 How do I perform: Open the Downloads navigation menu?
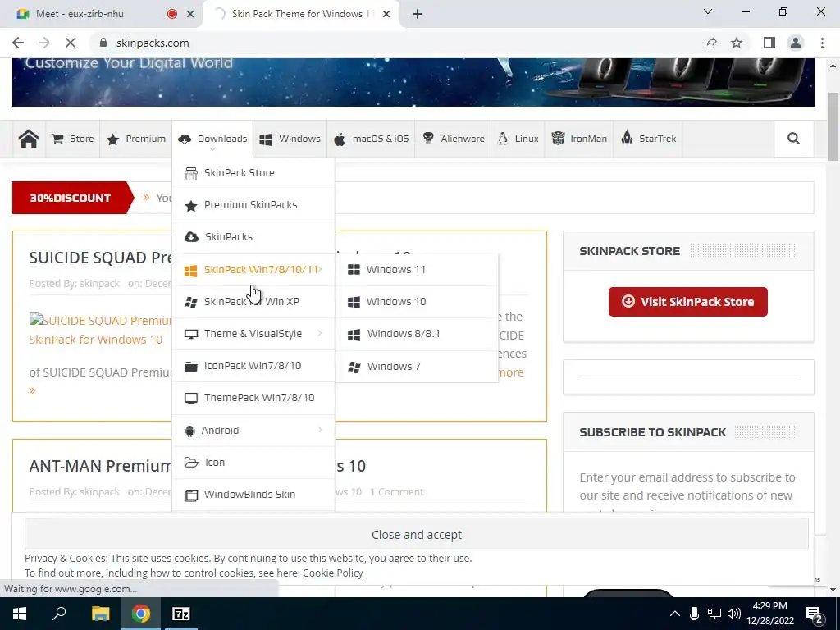point(213,139)
